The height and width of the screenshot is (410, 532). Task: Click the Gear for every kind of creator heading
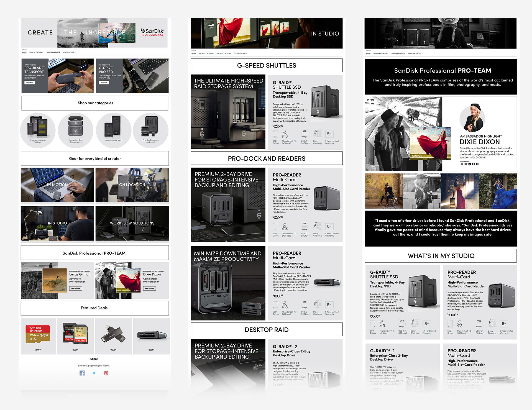(x=95, y=158)
